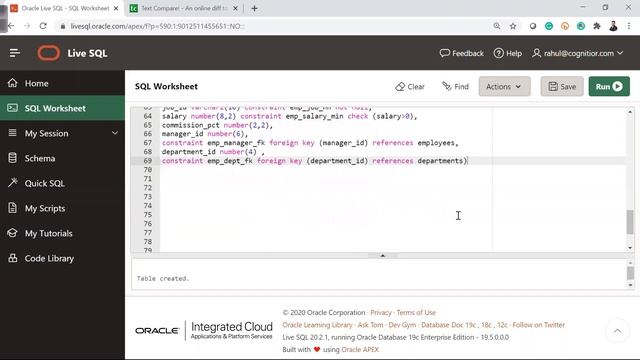This screenshot has width=640, height=360.
Task: Open the Privacy link
Action: point(381,313)
